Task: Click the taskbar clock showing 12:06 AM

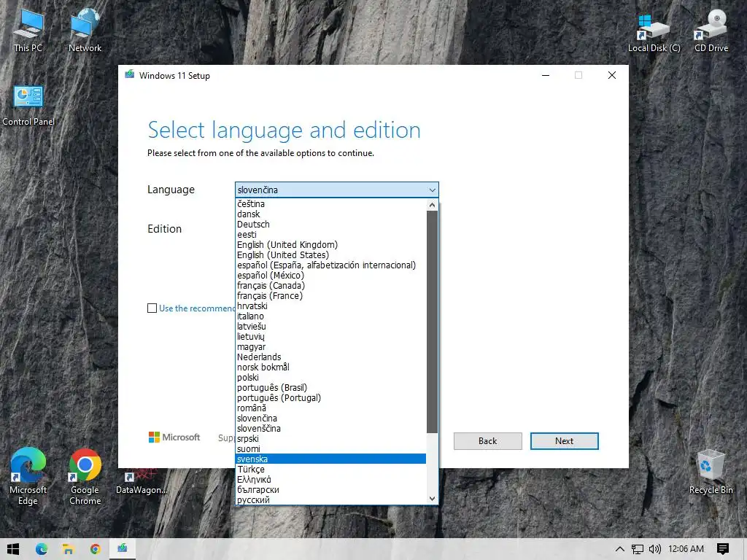Action: pyautogui.click(x=686, y=549)
